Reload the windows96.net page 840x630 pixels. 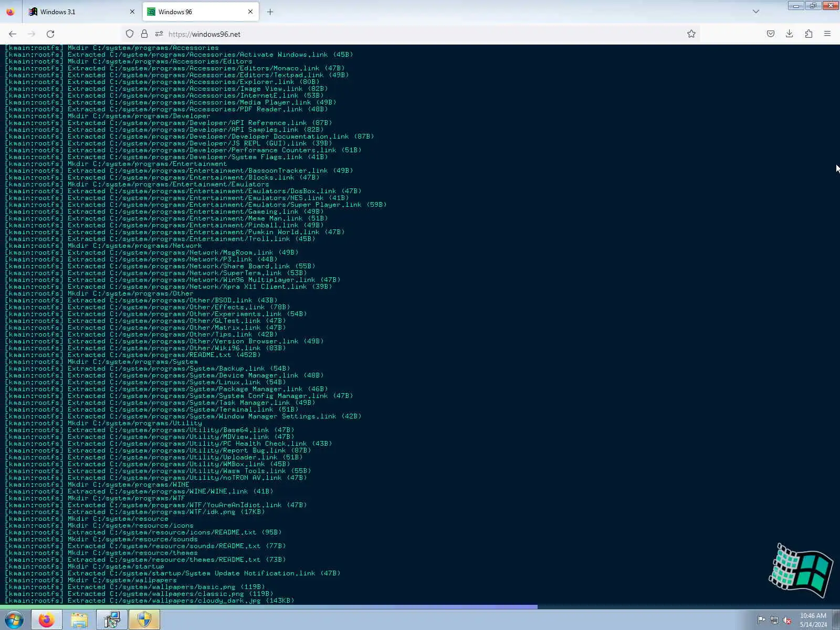[x=50, y=34]
